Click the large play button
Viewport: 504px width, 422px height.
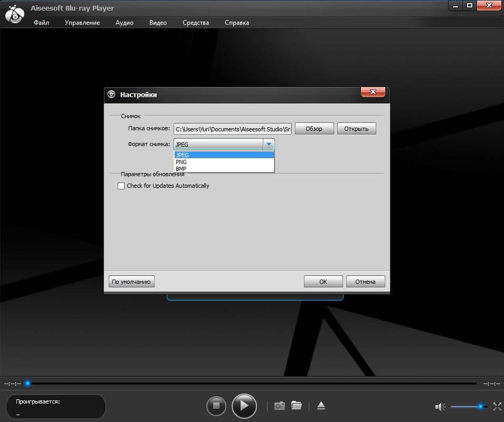pos(244,406)
